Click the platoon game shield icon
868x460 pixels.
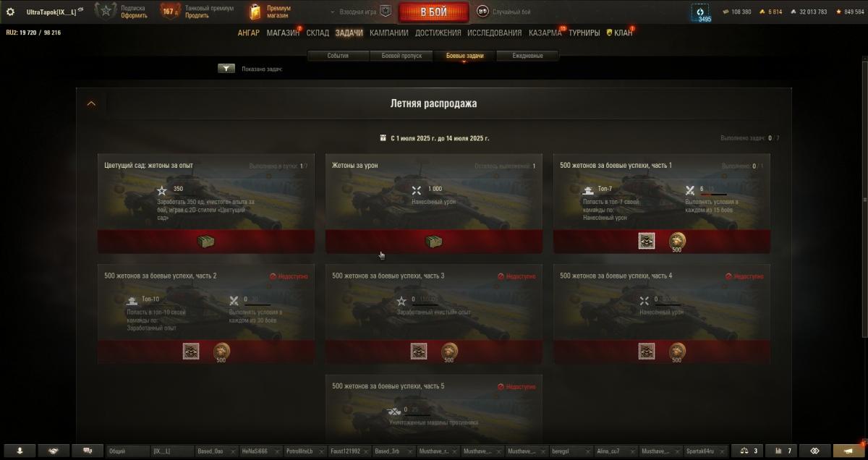386,12
